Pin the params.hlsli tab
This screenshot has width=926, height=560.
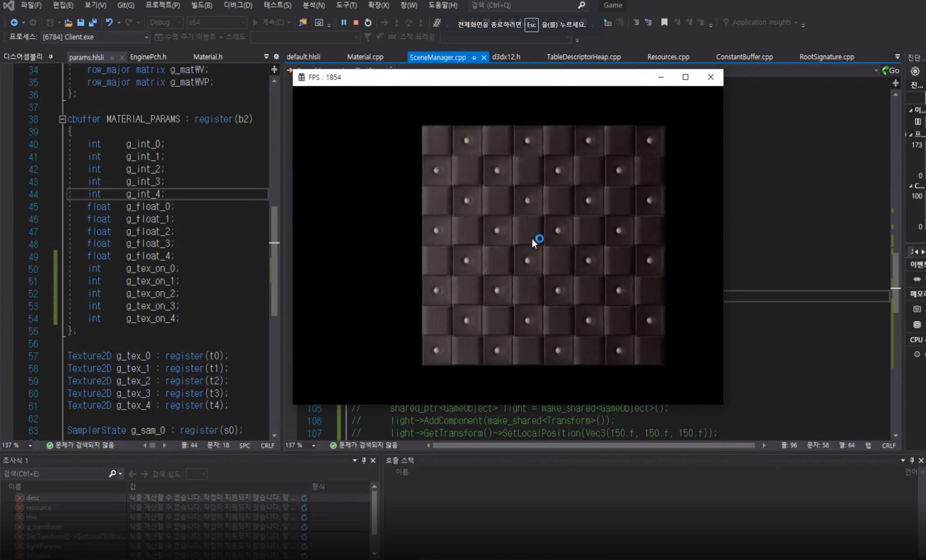pos(112,57)
